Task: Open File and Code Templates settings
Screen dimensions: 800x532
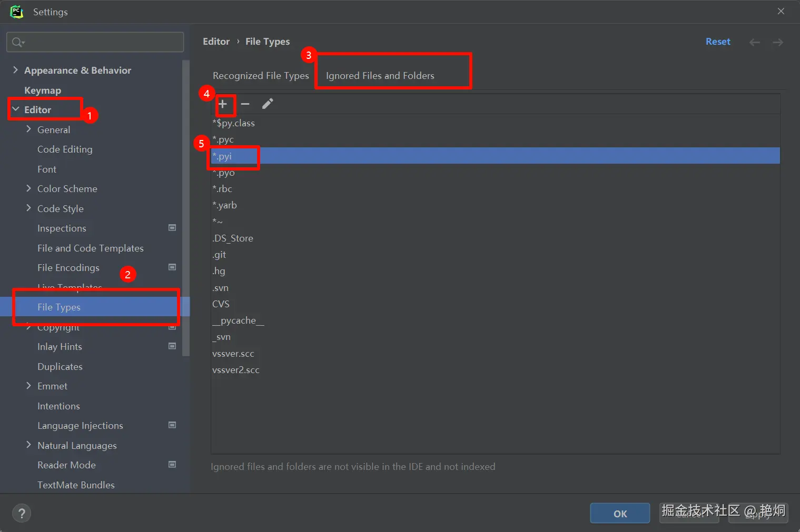Action: click(x=91, y=248)
